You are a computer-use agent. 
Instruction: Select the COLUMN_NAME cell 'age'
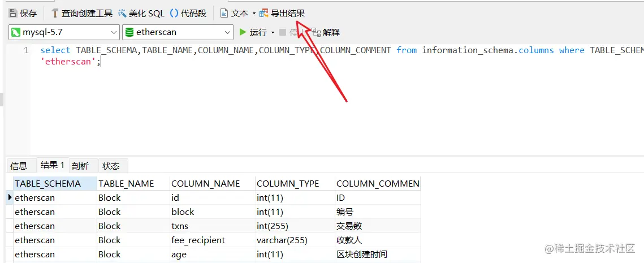tap(213, 255)
